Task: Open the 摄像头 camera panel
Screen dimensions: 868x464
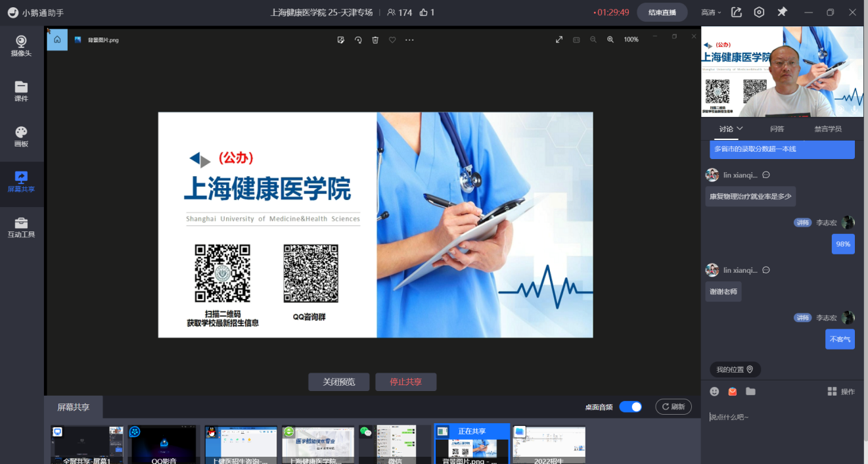Action: pos(21,46)
